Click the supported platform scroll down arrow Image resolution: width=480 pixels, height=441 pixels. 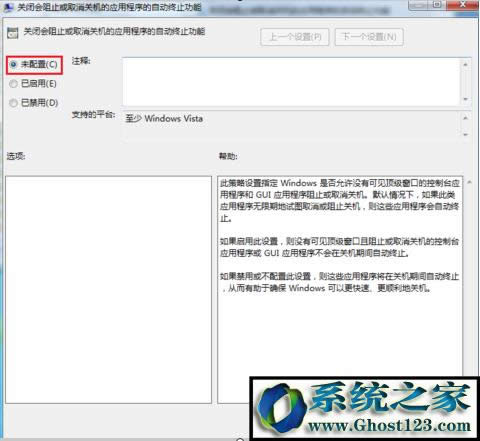pyautogui.click(x=465, y=135)
